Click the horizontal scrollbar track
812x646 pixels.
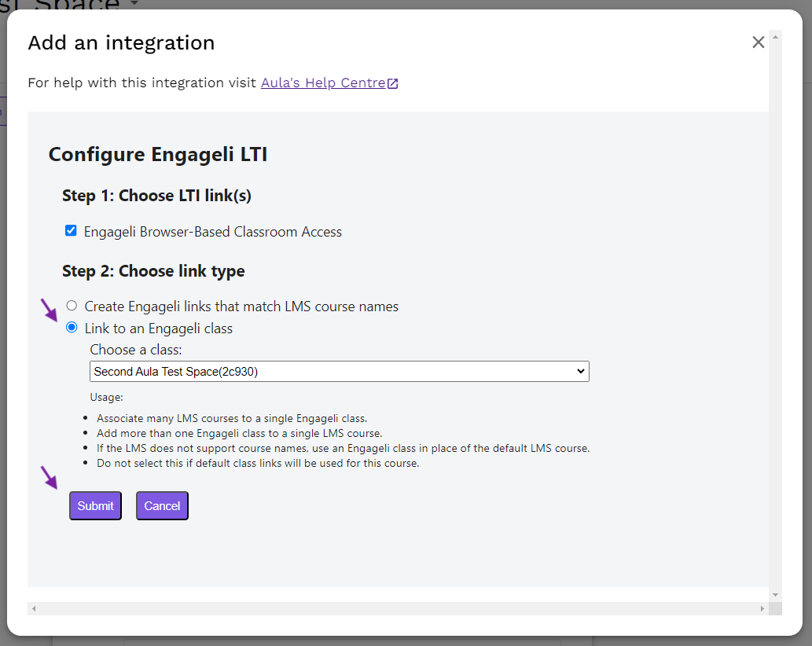click(x=393, y=609)
